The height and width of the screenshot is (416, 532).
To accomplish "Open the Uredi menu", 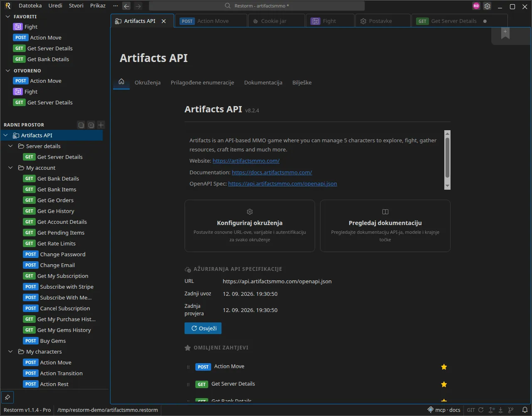I will [x=55, y=6].
